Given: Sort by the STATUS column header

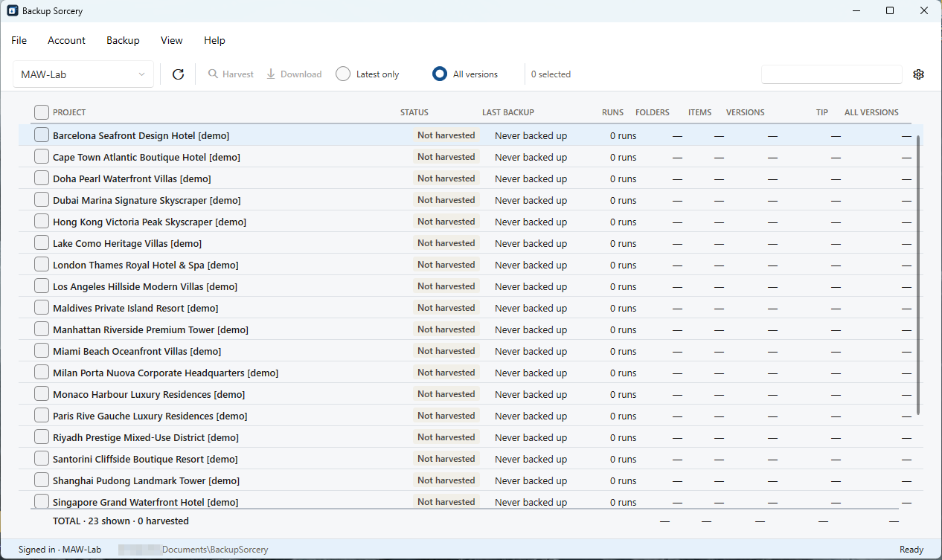Looking at the screenshot, I should tap(414, 112).
